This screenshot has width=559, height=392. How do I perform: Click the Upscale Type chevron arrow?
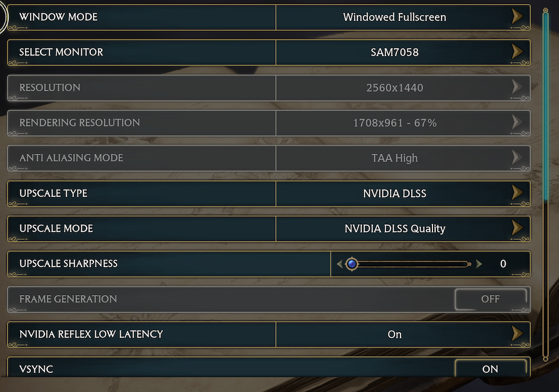(517, 193)
